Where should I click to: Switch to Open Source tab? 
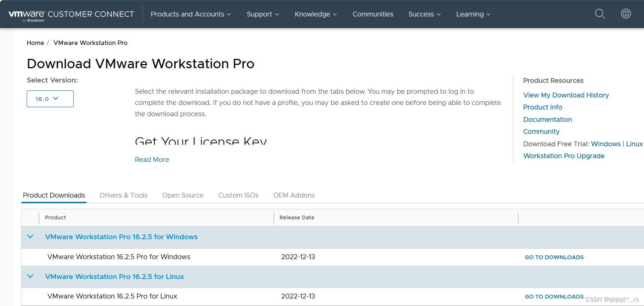click(x=183, y=195)
